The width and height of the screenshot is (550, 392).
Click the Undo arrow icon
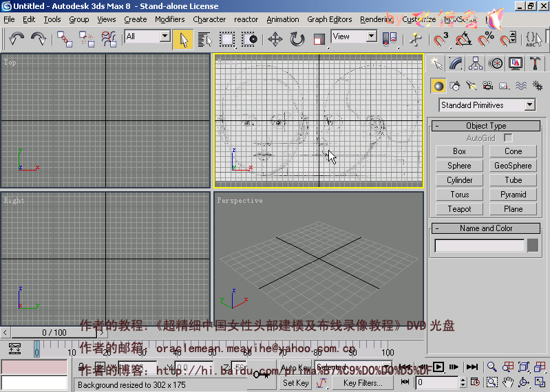point(16,39)
